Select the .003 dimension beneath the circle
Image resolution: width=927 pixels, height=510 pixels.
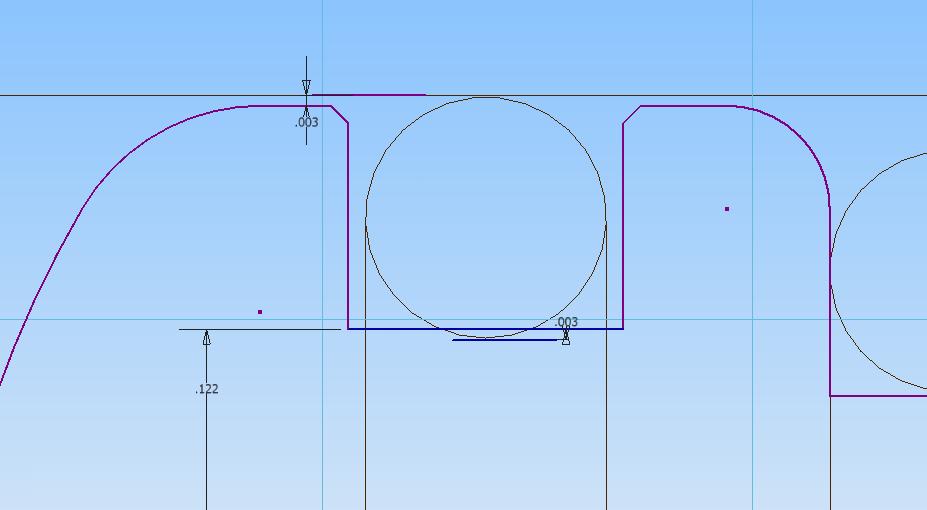[x=566, y=322]
